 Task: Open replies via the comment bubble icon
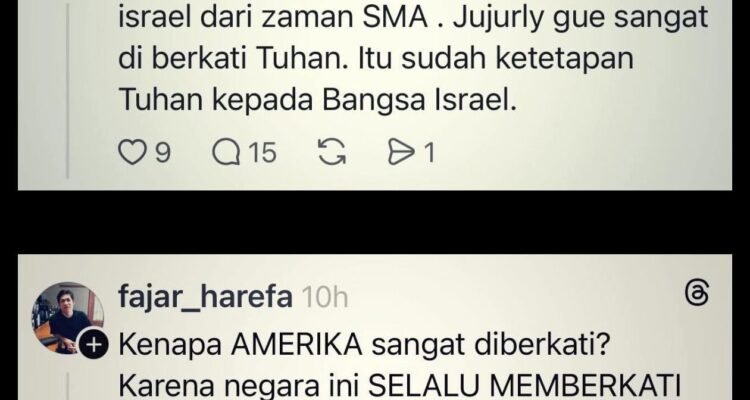point(226,154)
